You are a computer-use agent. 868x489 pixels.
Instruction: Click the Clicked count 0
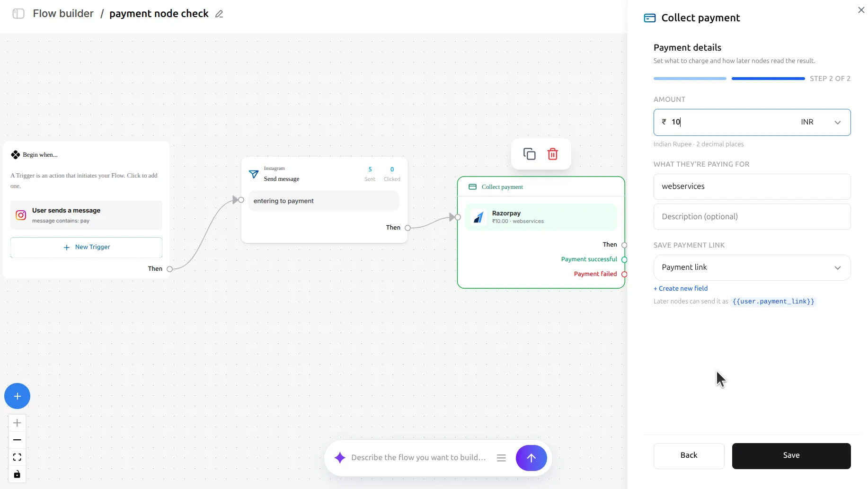(x=392, y=169)
